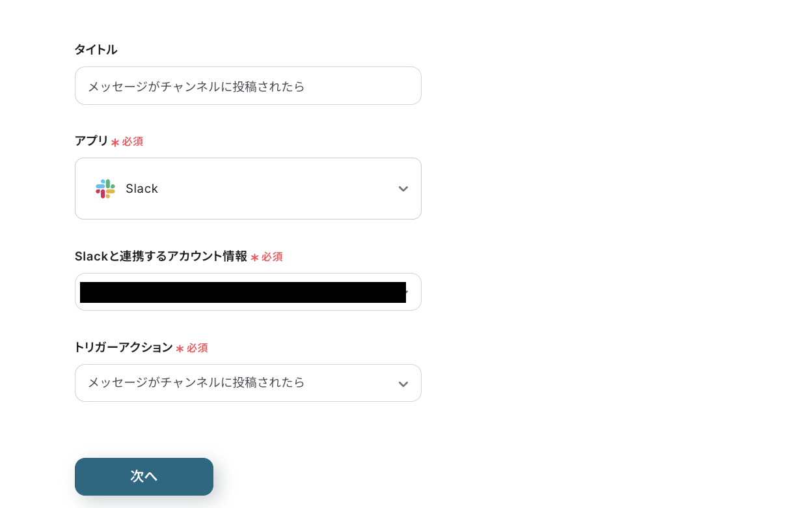Click the red 必須 label next to アプリ

(x=133, y=141)
